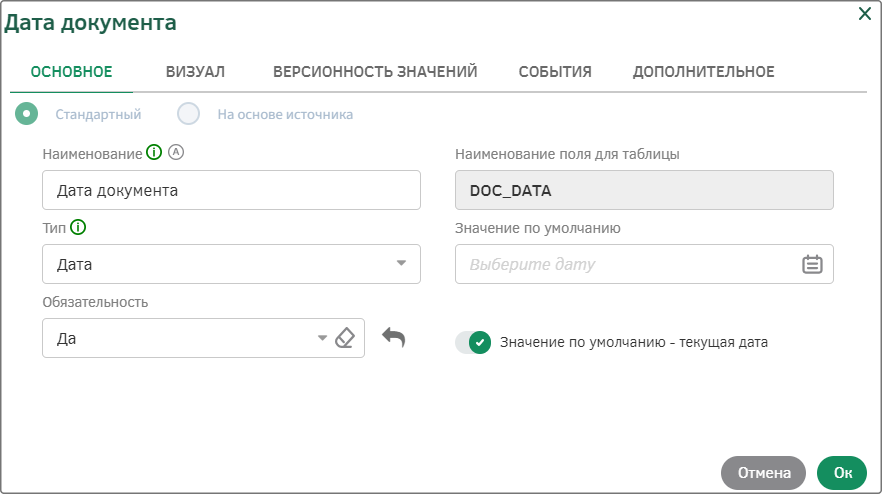Open the calendar picker icon
This screenshot has height=494, width=882.
click(x=812, y=264)
